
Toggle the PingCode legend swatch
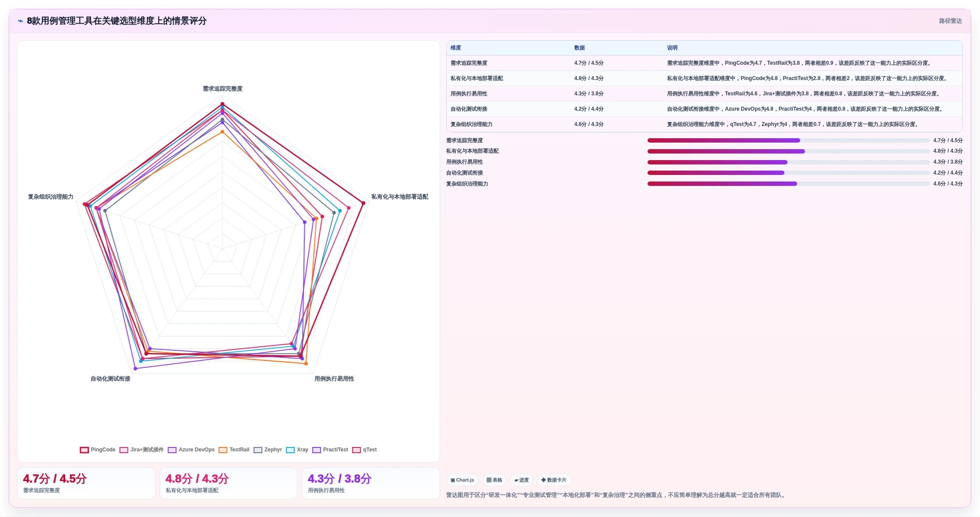click(84, 450)
